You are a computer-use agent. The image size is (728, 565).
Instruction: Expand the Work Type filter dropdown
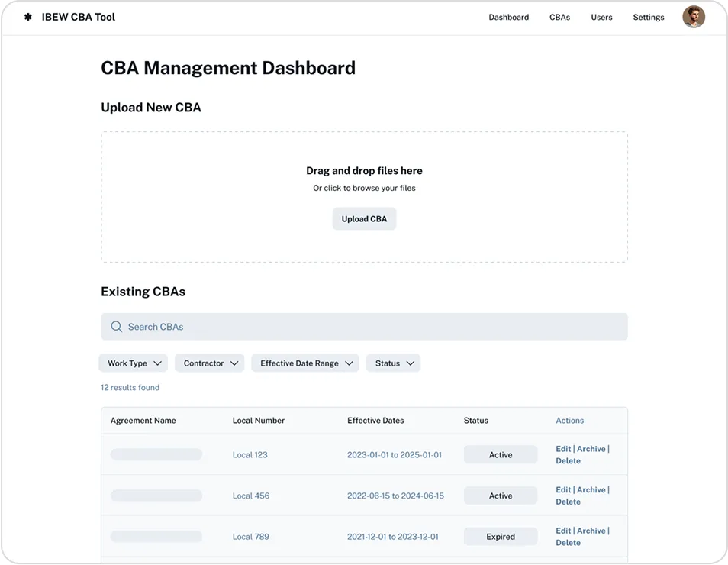[134, 363]
